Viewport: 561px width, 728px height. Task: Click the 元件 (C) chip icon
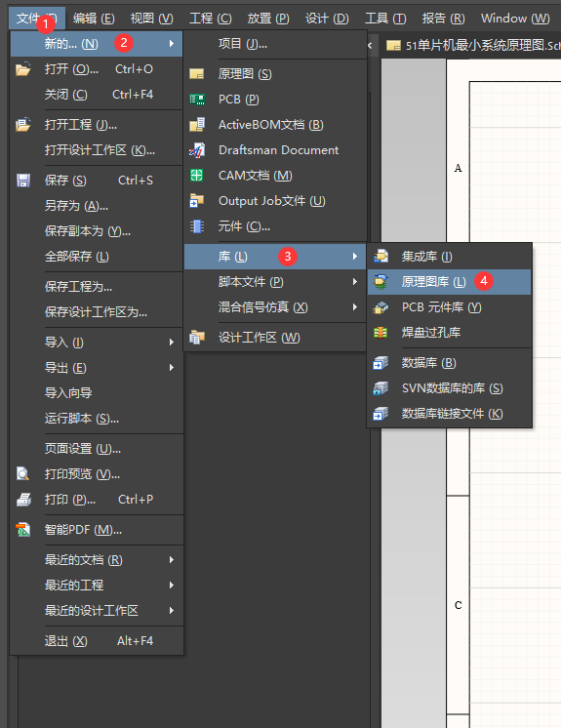coord(197,226)
